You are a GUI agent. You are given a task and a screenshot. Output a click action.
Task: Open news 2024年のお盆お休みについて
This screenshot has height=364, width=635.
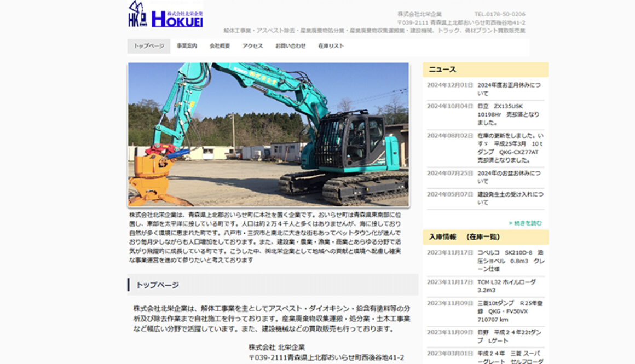(x=509, y=177)
